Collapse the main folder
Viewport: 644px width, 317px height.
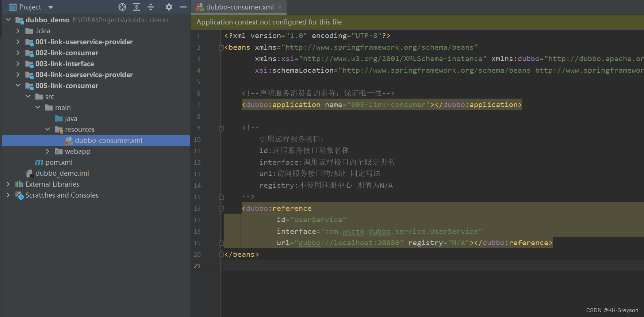tap(38, 107)
